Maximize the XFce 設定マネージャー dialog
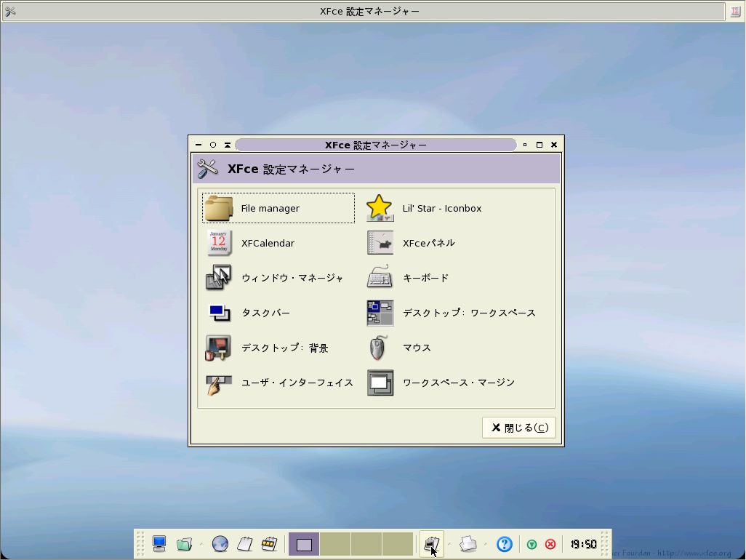 [540, 145]
